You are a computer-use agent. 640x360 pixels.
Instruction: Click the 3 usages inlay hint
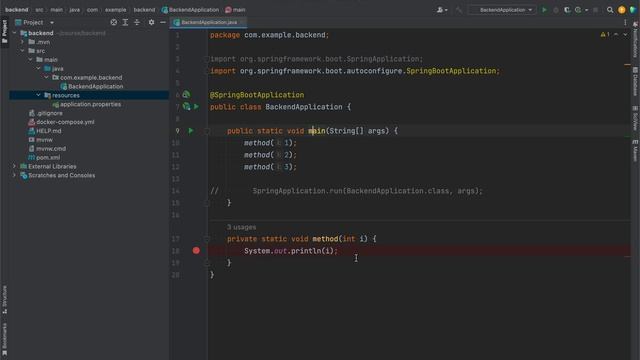tap(242, 227)
